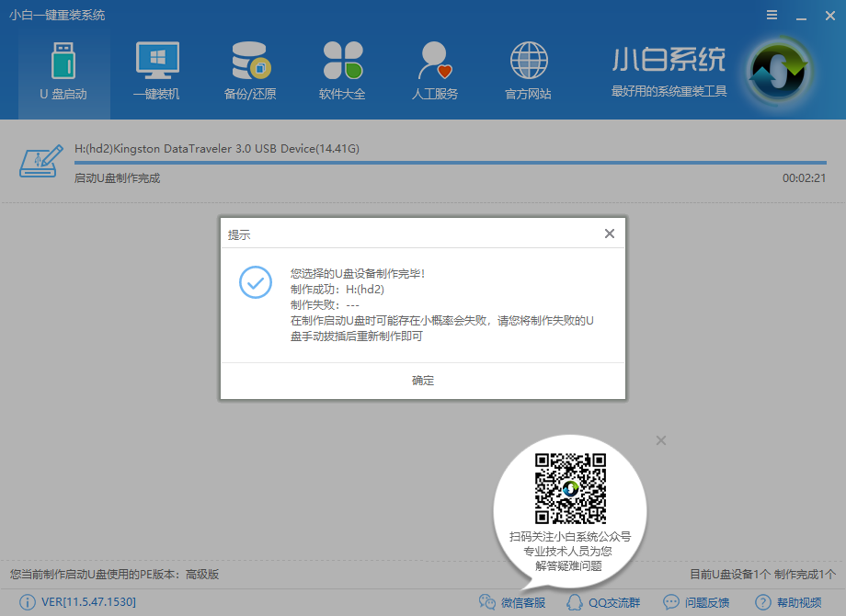
Task: Close the QR code promotion popup
Action: coord(660,440)
